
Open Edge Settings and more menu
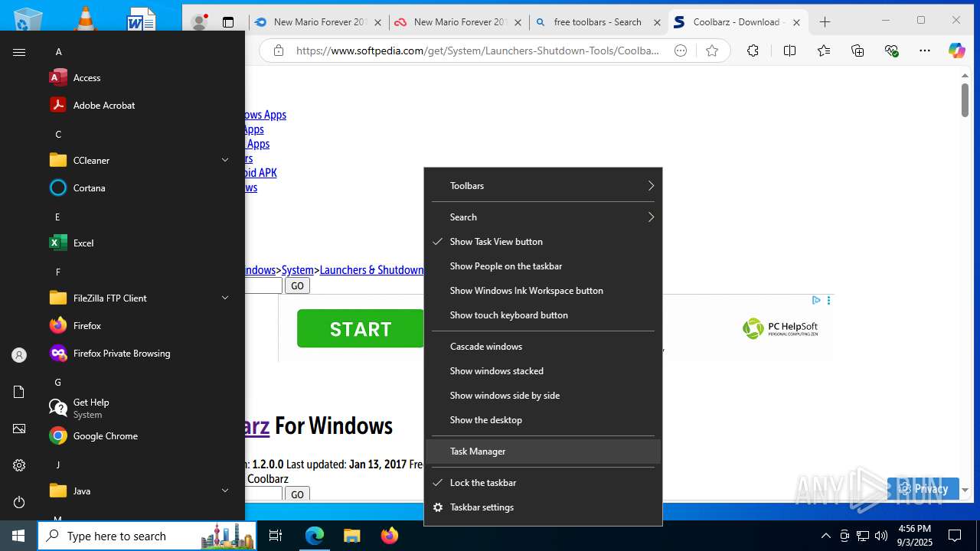[x=925, y=51]
